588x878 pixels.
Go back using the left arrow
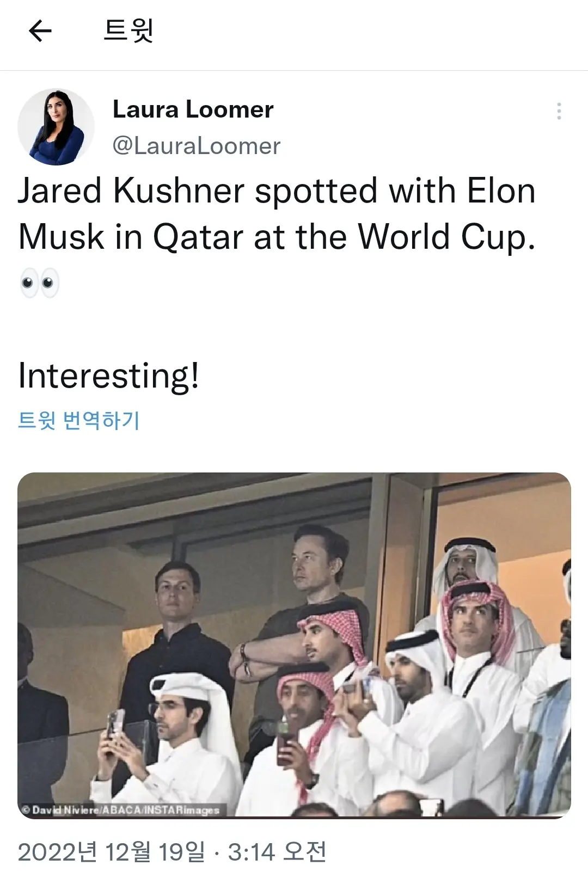tap(40, 31)
